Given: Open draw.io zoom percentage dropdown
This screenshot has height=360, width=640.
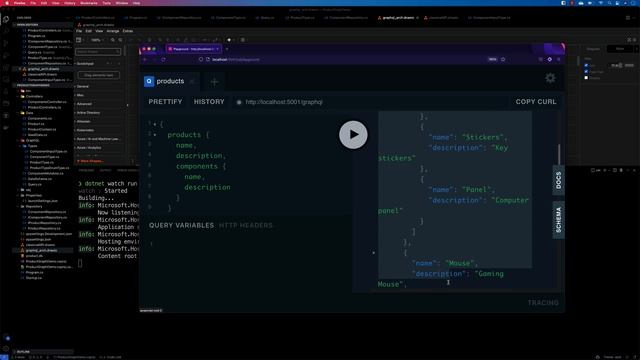Looking at the screenshot, I should pos(97,40).
